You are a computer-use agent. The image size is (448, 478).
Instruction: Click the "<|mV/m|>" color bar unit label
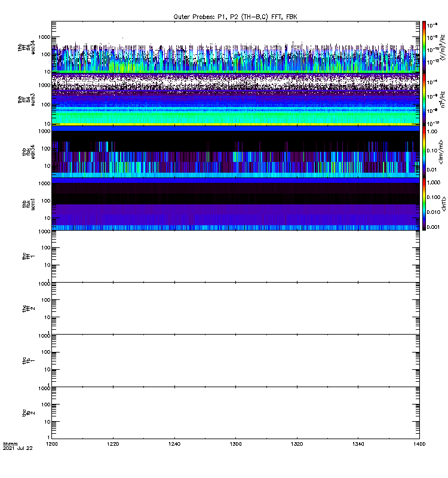click(x=441, y=152)
